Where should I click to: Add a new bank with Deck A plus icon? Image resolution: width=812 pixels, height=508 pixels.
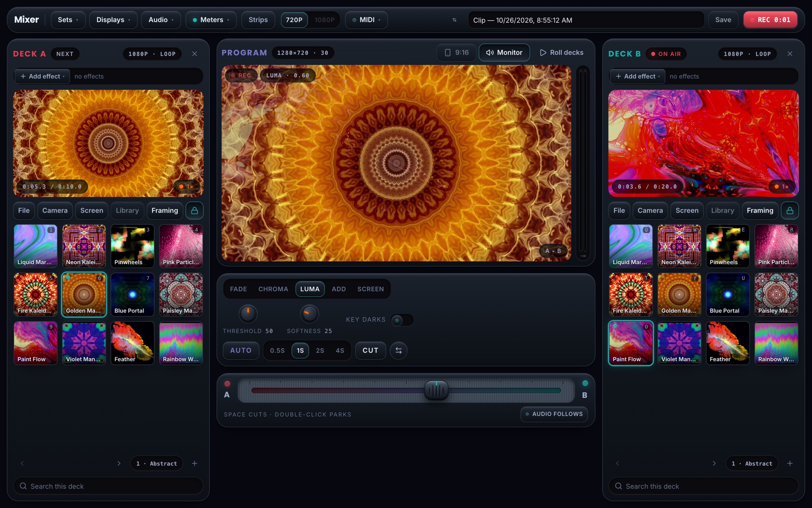click(x=194, y=463)
